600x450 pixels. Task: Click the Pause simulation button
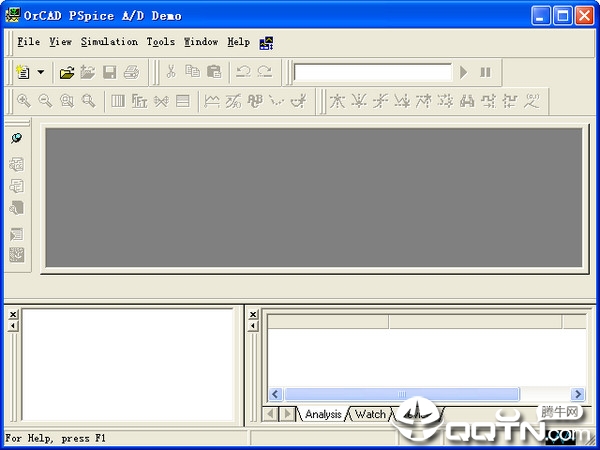(x=485, y=72)
